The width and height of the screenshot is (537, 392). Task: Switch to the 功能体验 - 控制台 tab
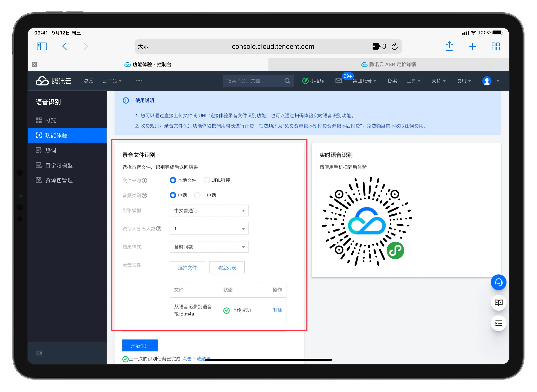pos(148,64)
